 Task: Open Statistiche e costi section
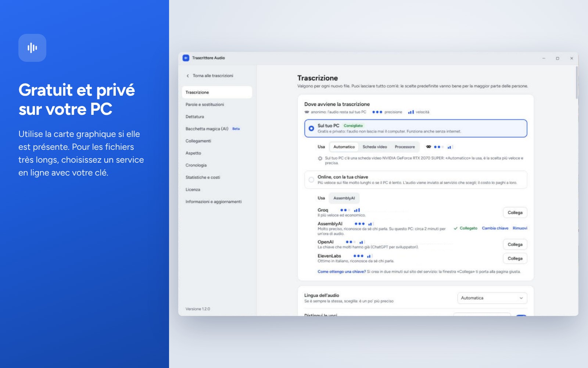(x=217, y=177)
